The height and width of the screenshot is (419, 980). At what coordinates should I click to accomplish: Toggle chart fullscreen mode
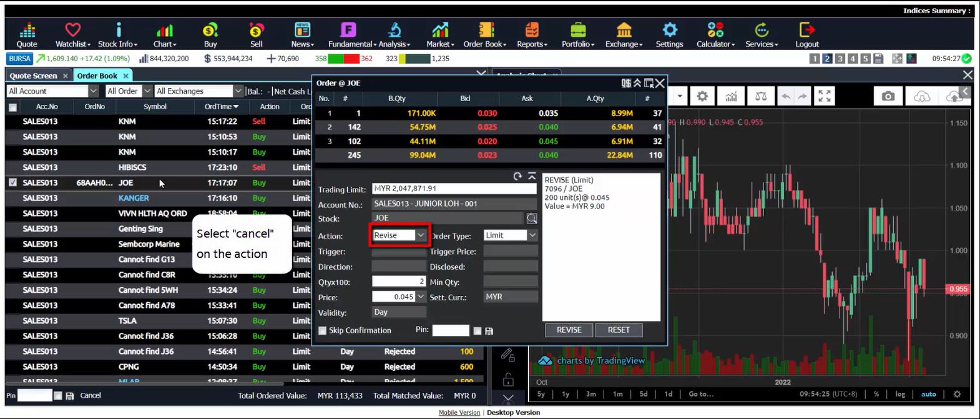825,96
